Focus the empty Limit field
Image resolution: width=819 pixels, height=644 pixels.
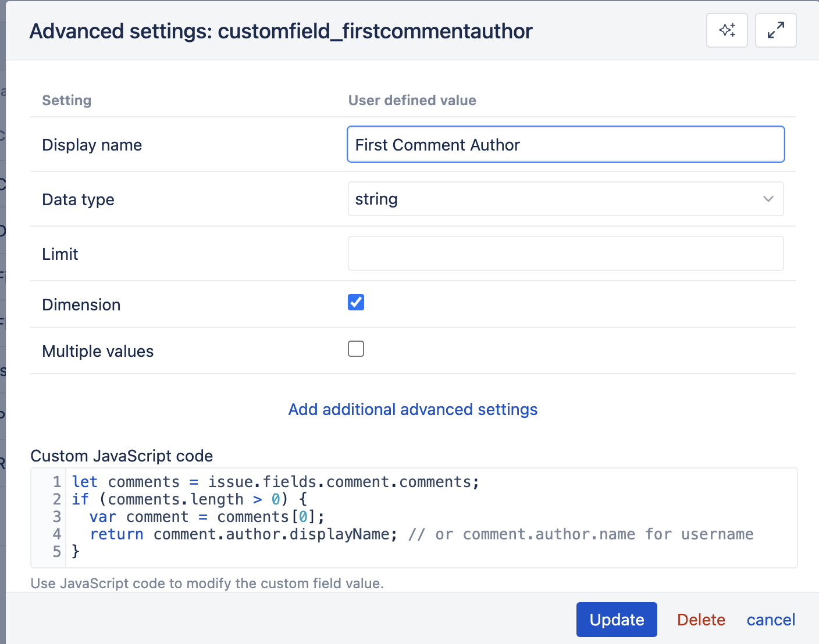(x=566, y=253)
